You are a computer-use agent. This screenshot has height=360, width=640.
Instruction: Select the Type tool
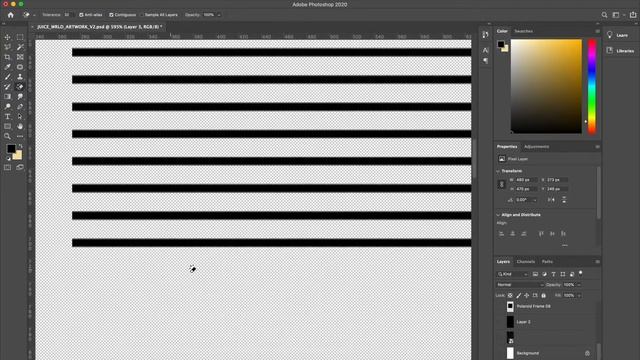tap(7, 116)
